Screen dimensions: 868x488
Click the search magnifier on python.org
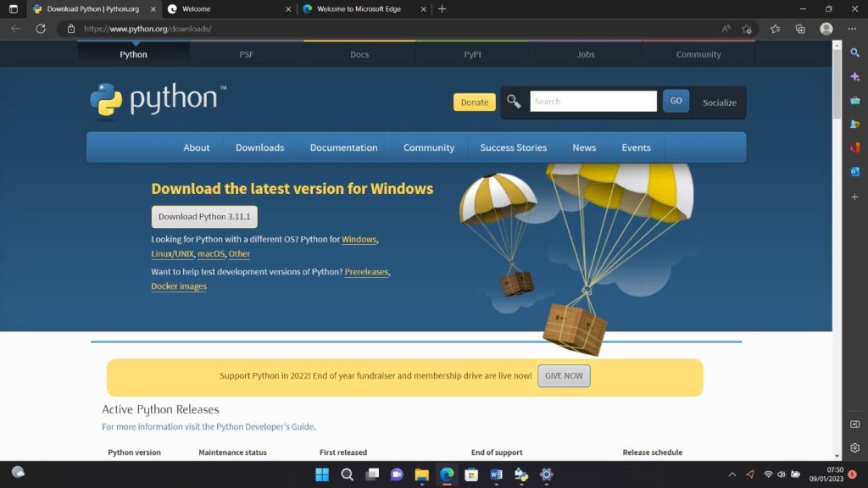point(513,101)
